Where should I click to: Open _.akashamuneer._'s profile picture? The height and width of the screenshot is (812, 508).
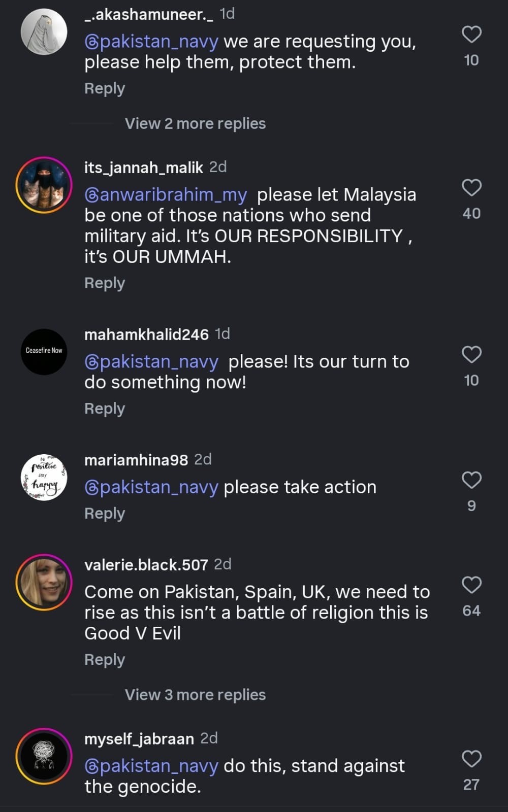(x=44, y=31)
